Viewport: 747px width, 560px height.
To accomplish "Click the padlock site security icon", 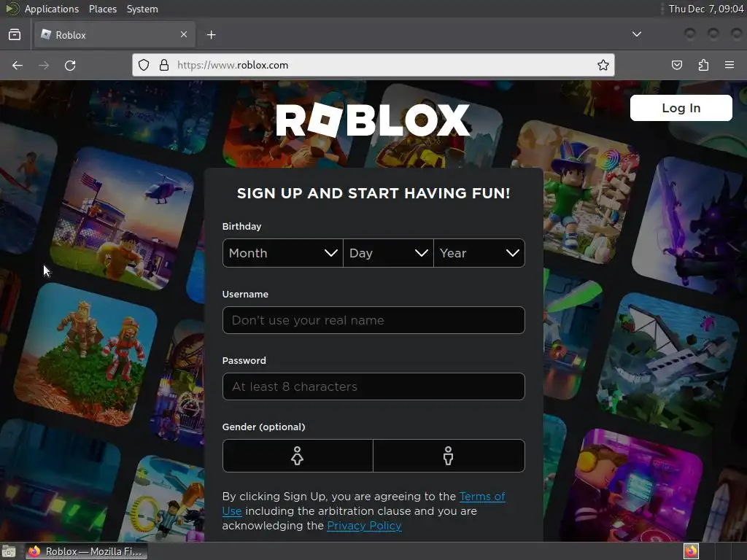I will tap(164, 65).
